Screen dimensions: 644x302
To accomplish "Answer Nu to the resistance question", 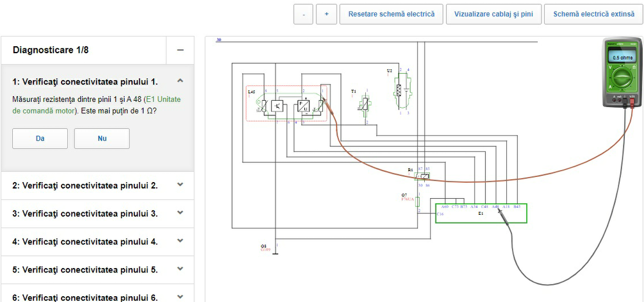I will [x=102, y=138].
